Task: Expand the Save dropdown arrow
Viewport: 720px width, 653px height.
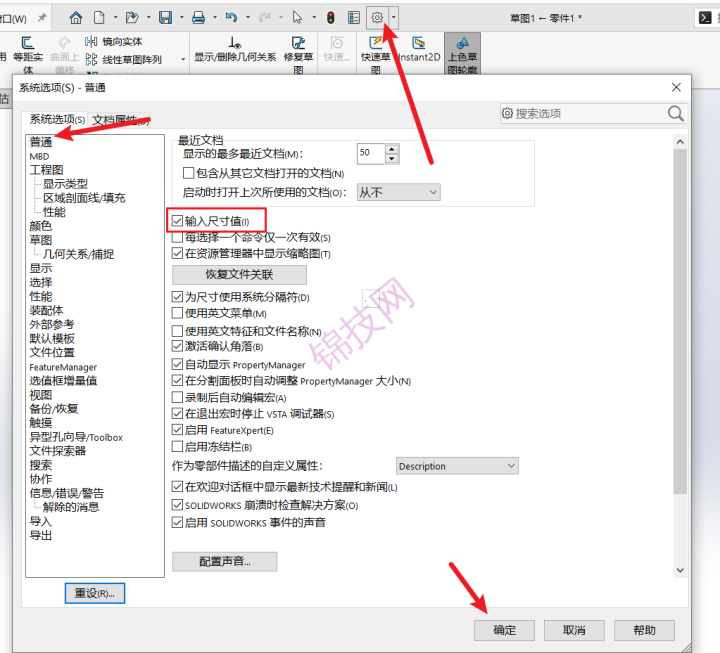Action: pyautogui.click(x=181, y=18)
